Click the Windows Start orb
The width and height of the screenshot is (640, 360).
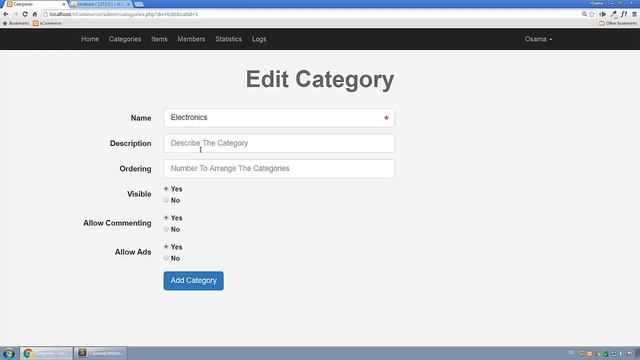point(9,353)
